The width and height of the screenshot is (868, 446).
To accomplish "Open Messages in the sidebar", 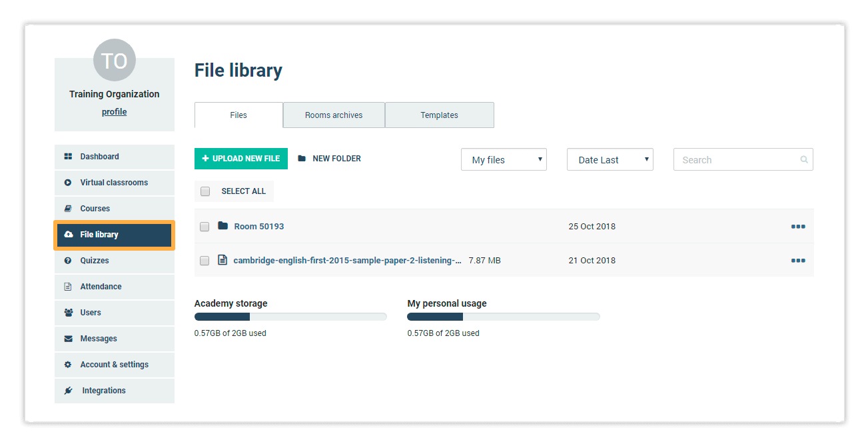I will tap(115, 339).
